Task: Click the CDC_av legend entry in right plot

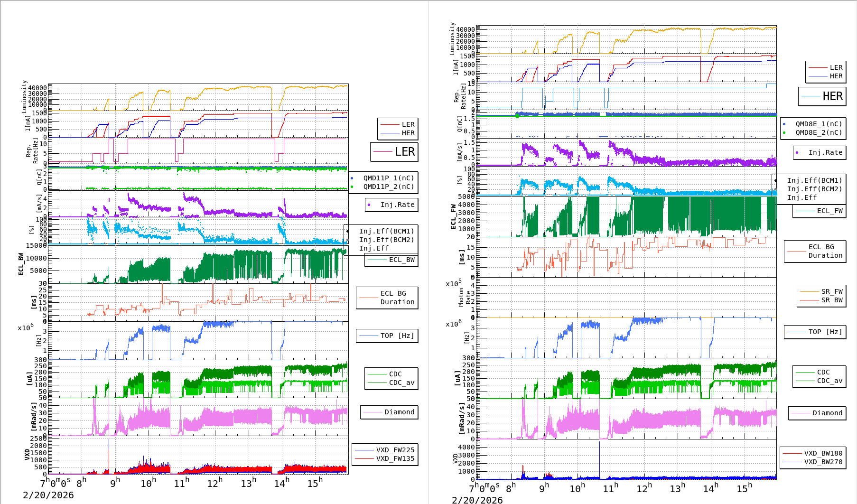Action: (820, 381)
